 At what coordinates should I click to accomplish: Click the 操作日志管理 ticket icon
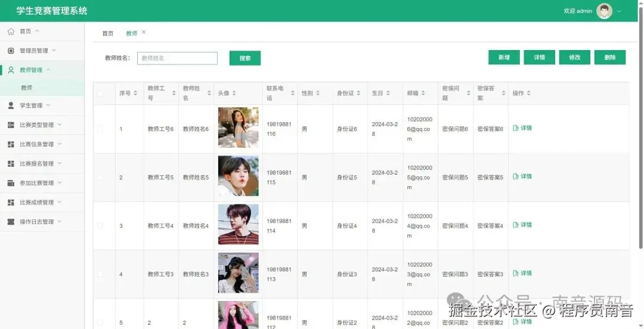pos(11,221)
